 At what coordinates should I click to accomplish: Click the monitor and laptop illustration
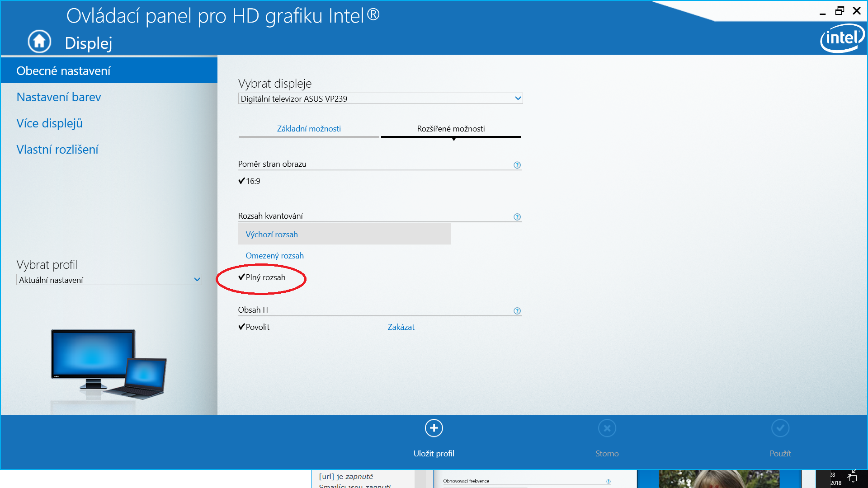[x=109, y=364]
